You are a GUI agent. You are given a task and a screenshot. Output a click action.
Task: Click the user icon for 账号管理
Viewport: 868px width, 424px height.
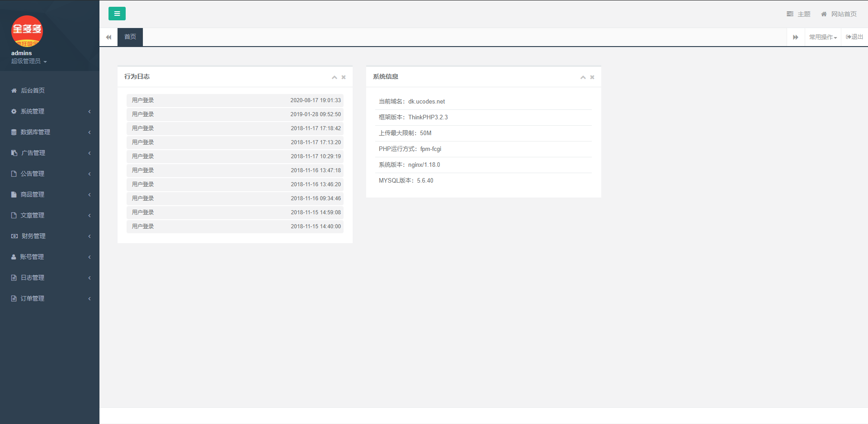point(14,257)
